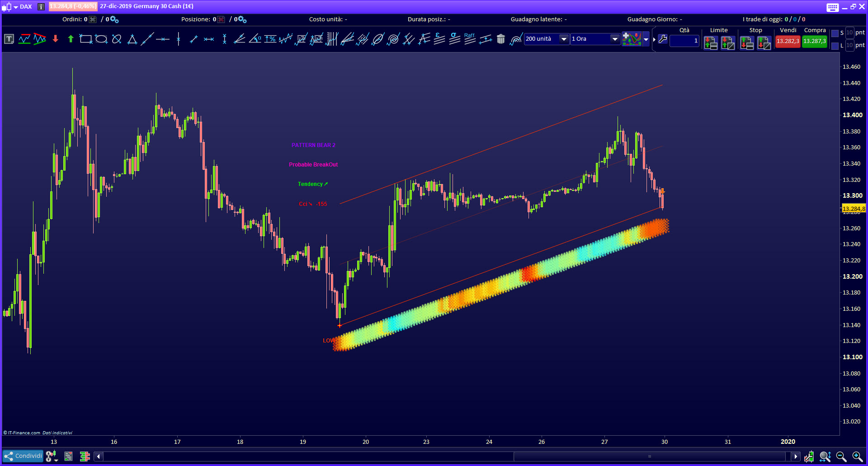Open the 1 Ora timeframe dropdown

click(x=614, y=39)
